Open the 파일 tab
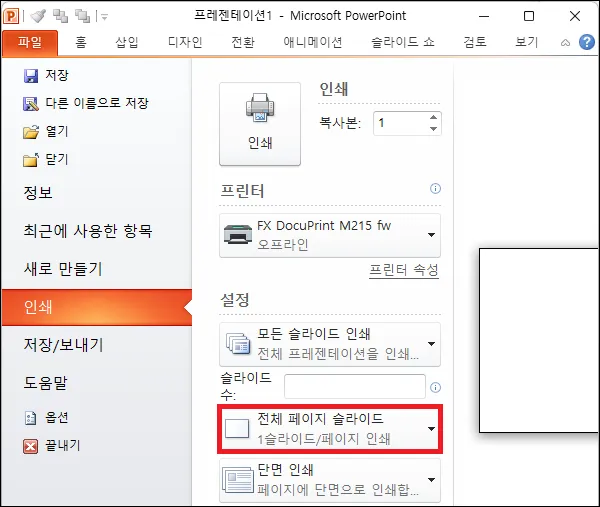This screenshot has height=507, width=600. tap(30, 42)
